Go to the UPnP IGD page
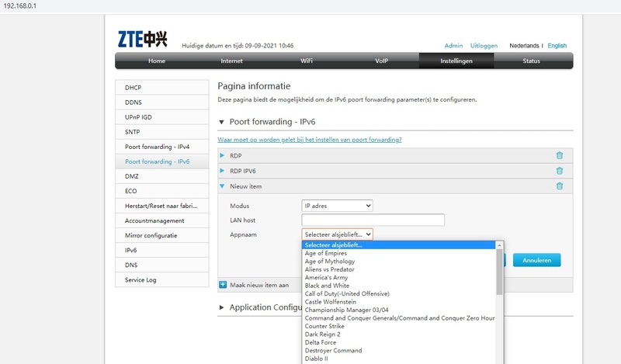This screenshot has width=621, height=364. [162, 117]
